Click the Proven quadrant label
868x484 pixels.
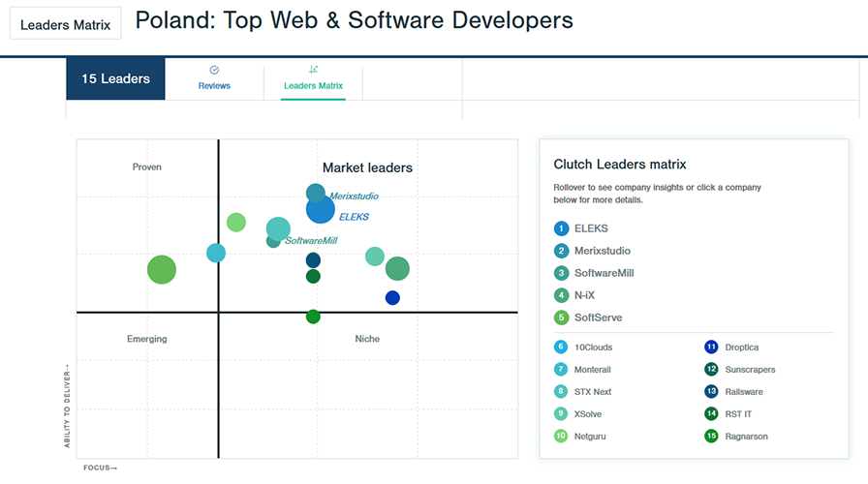coord(146,167)
